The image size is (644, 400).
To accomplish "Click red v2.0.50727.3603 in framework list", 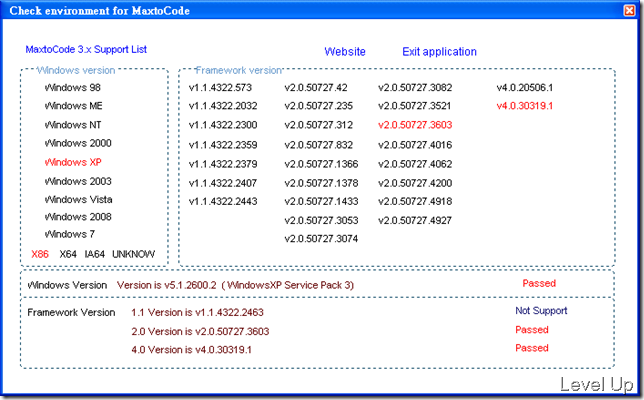I will [415, 125].
